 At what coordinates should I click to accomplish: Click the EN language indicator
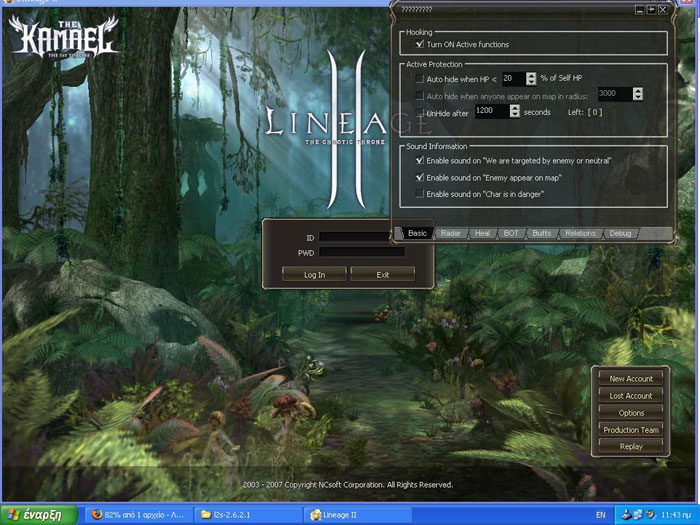[x=600, y=515]
